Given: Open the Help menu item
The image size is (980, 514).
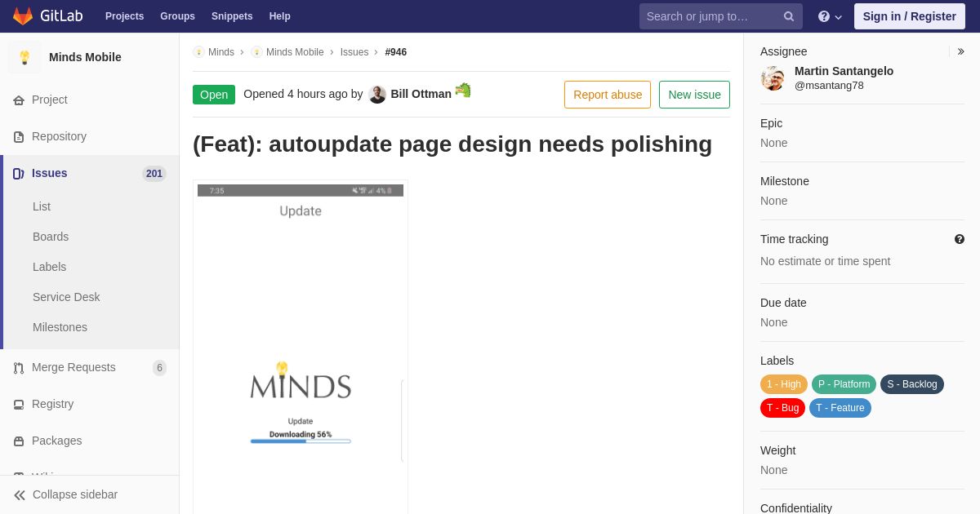Looking at the screenshot, I should (x=280, y=16).
